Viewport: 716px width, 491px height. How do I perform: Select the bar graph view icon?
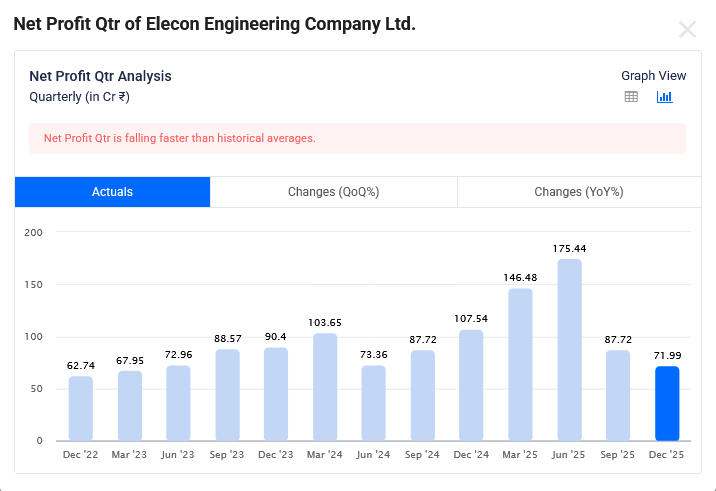664,97
